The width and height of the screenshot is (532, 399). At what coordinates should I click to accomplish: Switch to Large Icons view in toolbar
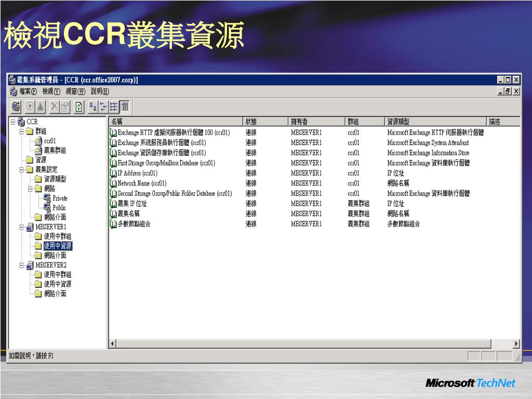(x=93, y=107)
